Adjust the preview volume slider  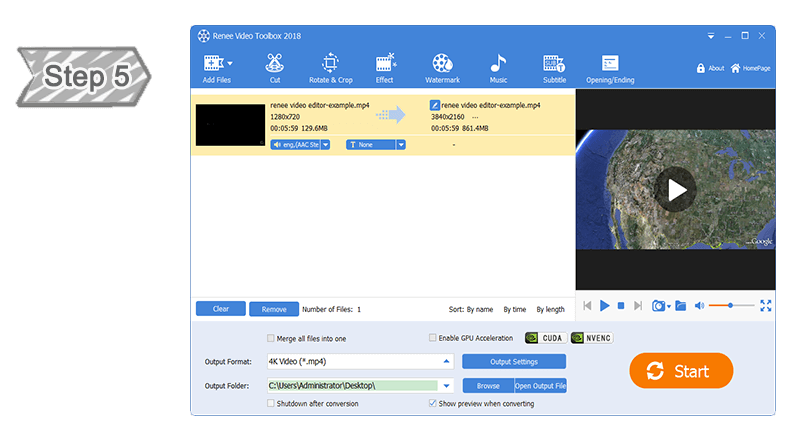tap(731, 305)
